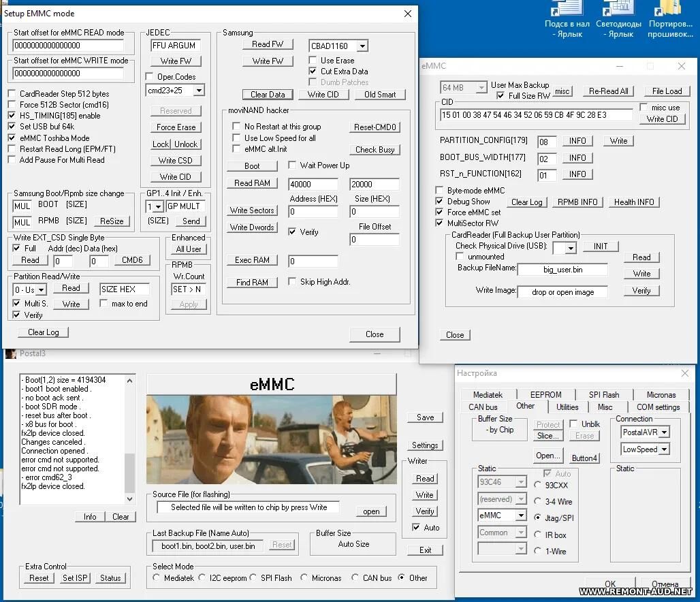The image size is (700, 602).
Task: Expand the LowSpeed dropdown
Action: [x=665, y=449]
